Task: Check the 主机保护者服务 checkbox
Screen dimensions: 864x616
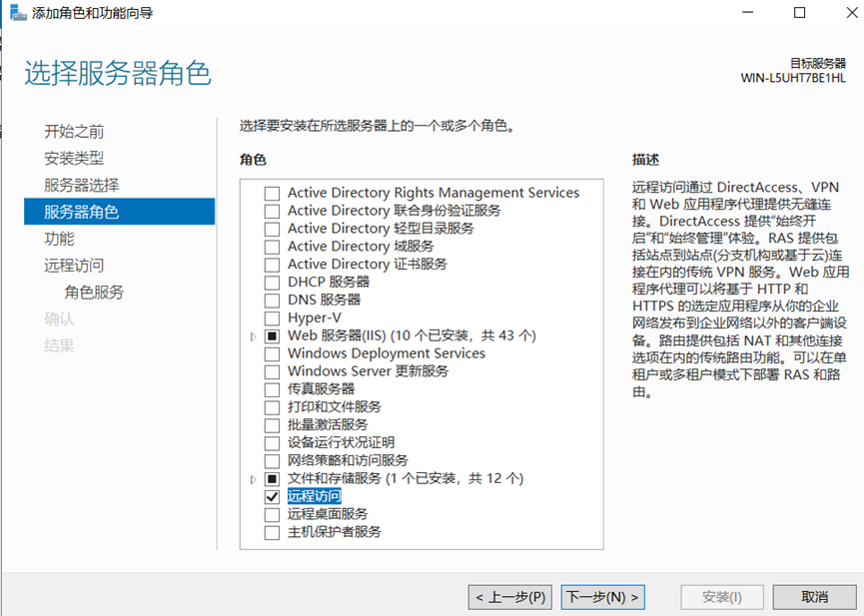Action: (272, 532)
